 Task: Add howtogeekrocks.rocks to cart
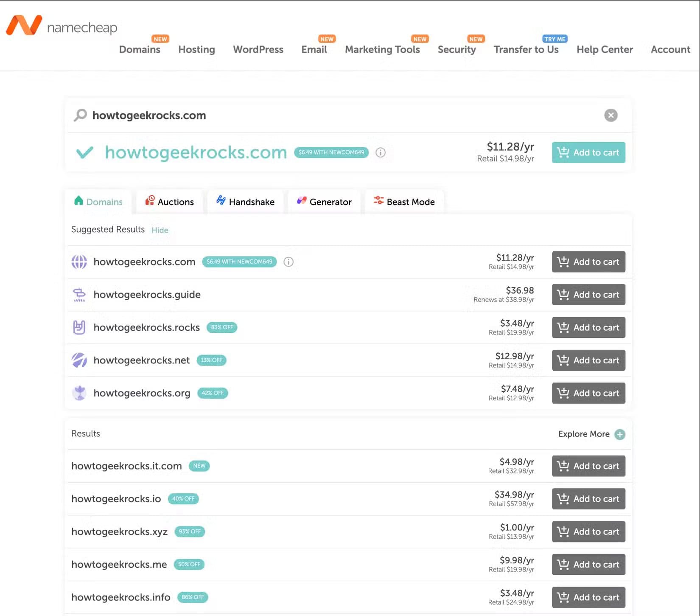tap(588, 327)
